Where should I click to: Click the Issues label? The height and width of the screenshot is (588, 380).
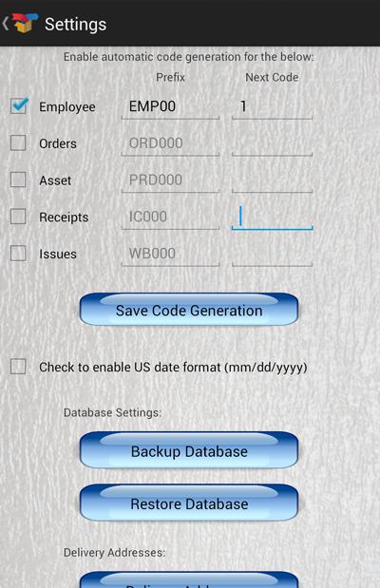(x=58, y=254)
